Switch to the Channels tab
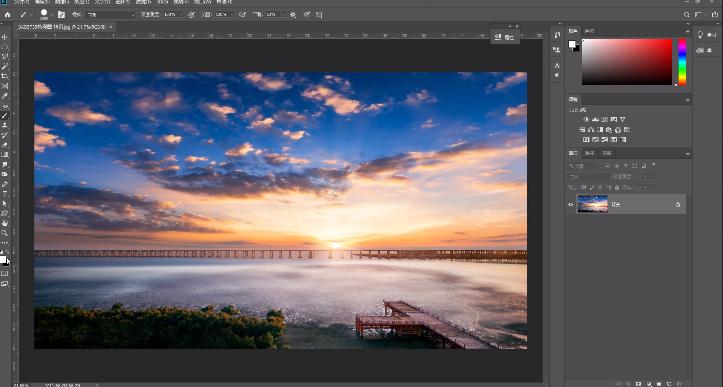 [x=590, y=153]
